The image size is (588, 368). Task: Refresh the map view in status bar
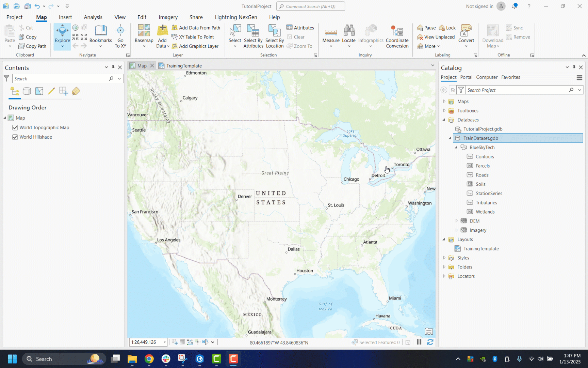pyautogui.click(x=430, y=342)
